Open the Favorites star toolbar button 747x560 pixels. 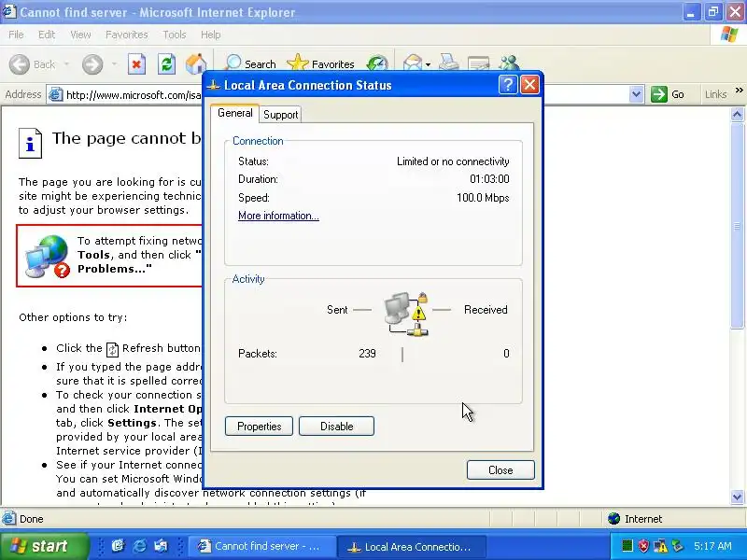(320, 63)
